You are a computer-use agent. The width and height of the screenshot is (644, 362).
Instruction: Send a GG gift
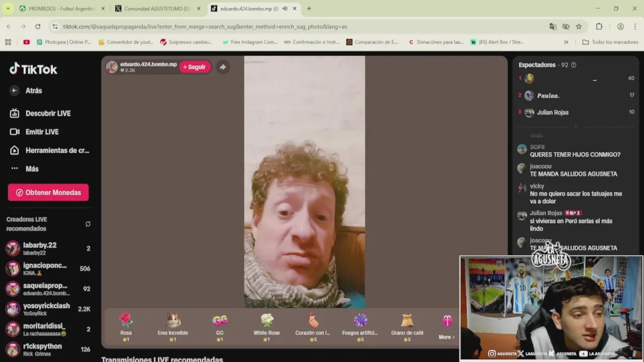coord(220,327)
